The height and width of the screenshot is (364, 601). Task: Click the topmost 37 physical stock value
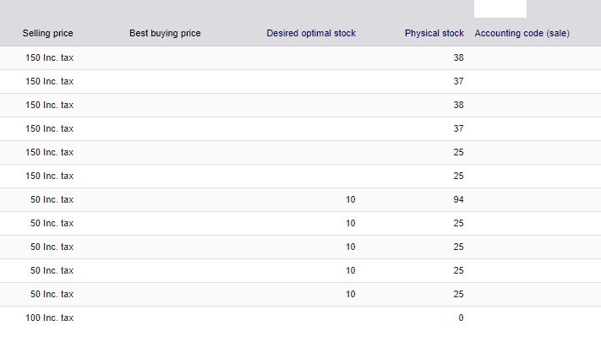click(458, 81)
